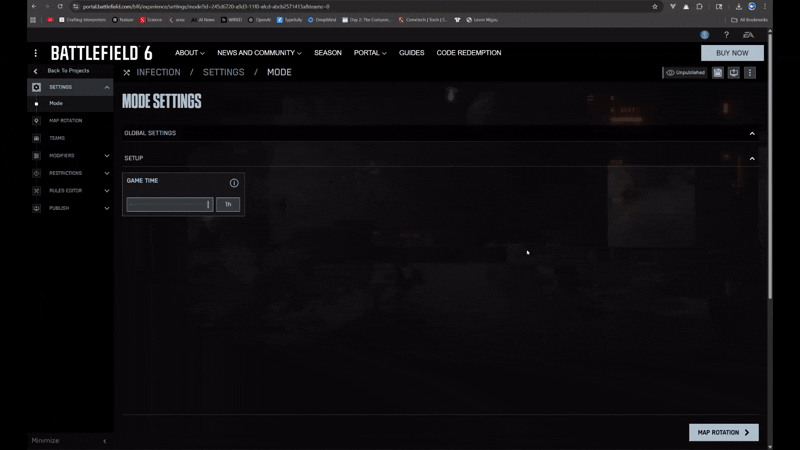Click the page vertical scrollbar

tap(770, 168)
